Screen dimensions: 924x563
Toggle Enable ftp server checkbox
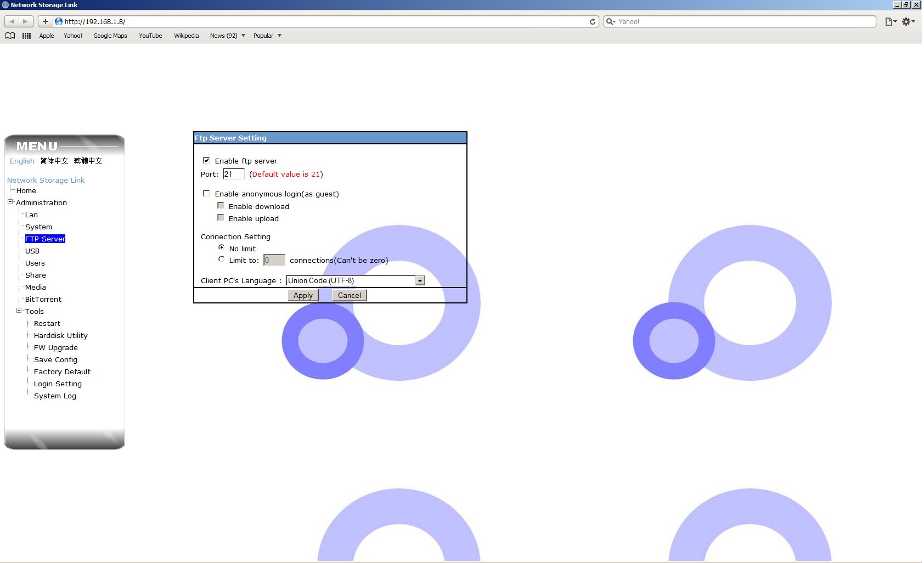click(206, 160)
